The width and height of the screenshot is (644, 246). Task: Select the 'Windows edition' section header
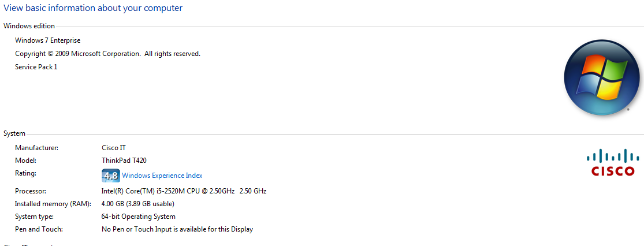(x=29, y=26)
